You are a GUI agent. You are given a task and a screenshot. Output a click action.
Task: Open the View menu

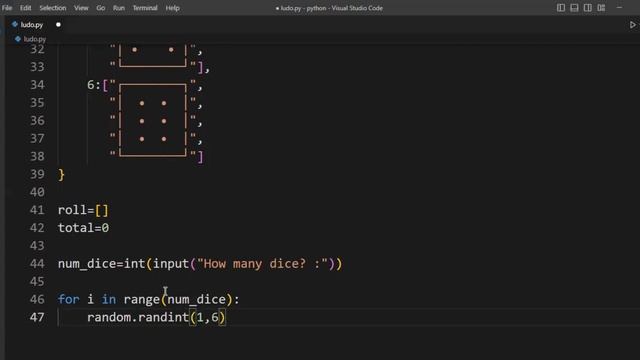(x=81, y=8)
